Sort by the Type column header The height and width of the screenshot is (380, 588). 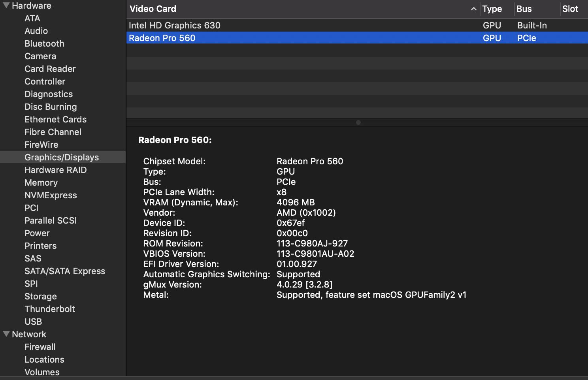pos(492,9)
